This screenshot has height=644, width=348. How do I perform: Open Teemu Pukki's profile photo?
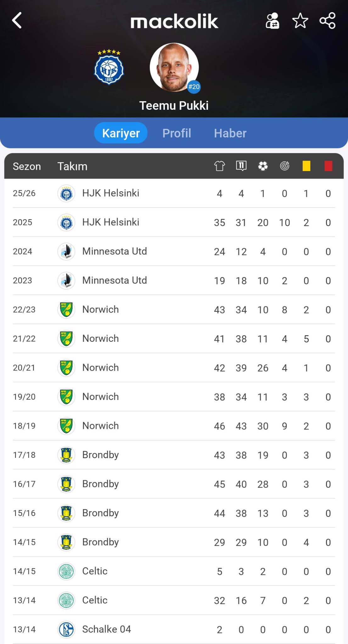[174, 68]
